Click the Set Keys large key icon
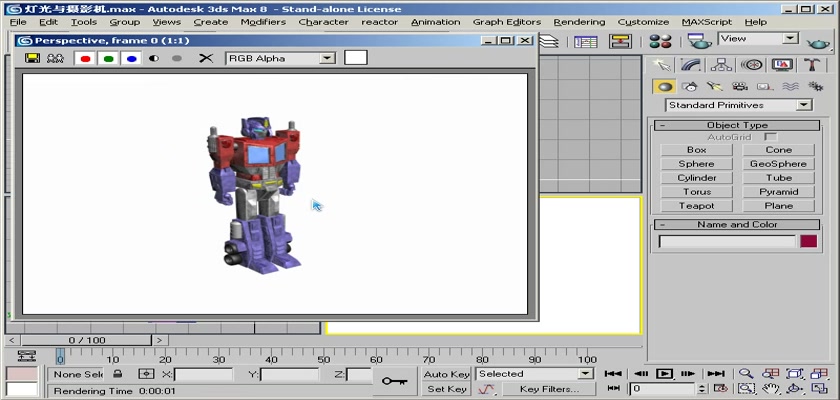This screenshot has width=840, height=400. tap(394, 381)
